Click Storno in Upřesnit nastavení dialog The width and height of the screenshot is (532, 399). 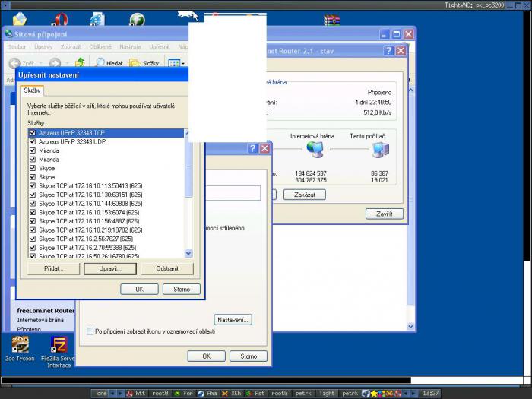182,290
